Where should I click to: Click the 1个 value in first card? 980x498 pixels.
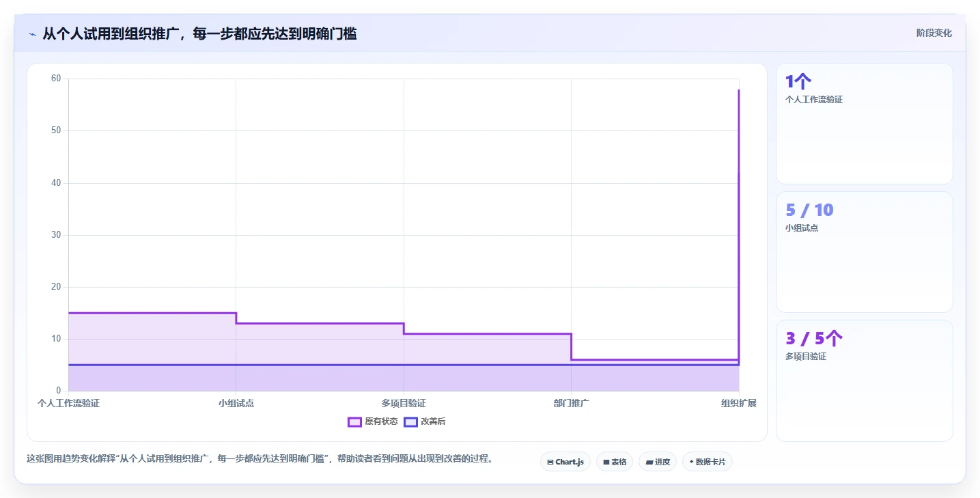click(x=798, y=82)
